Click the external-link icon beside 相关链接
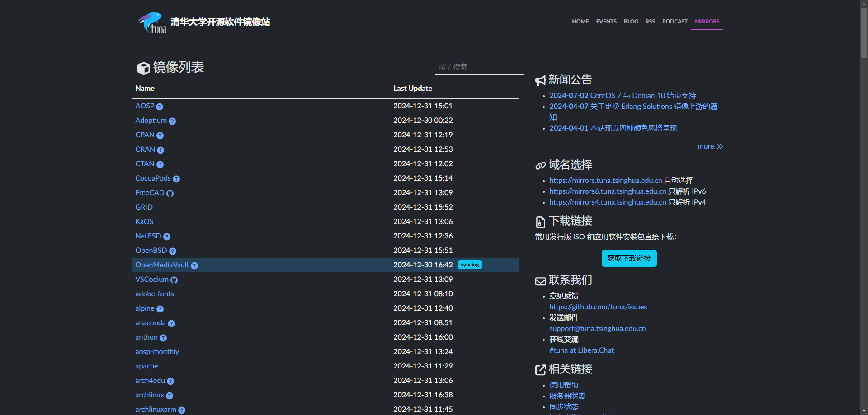Viewport: 868px width, 415px height. 540,369
